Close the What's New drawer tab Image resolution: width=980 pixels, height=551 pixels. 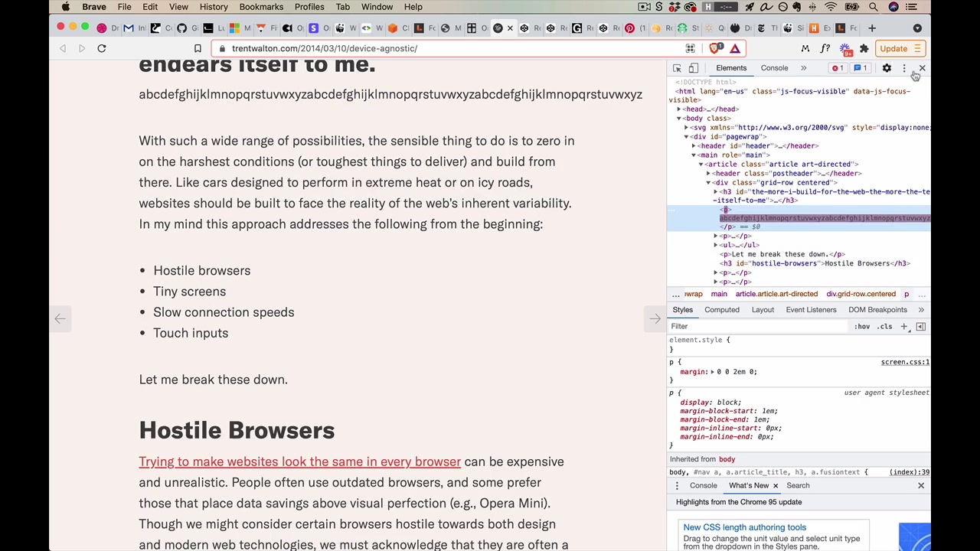tap(775, 486)
